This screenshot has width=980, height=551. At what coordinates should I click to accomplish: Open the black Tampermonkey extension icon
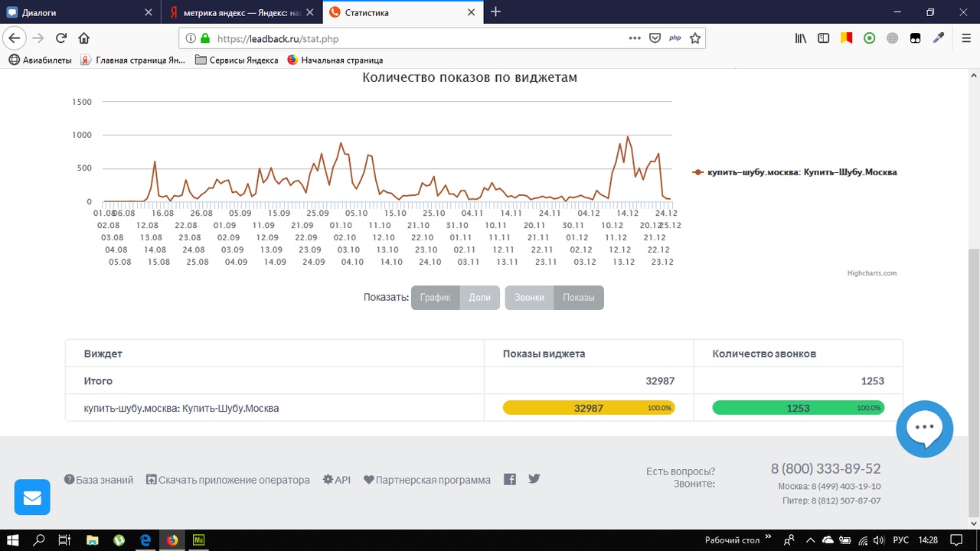[915, 38]
